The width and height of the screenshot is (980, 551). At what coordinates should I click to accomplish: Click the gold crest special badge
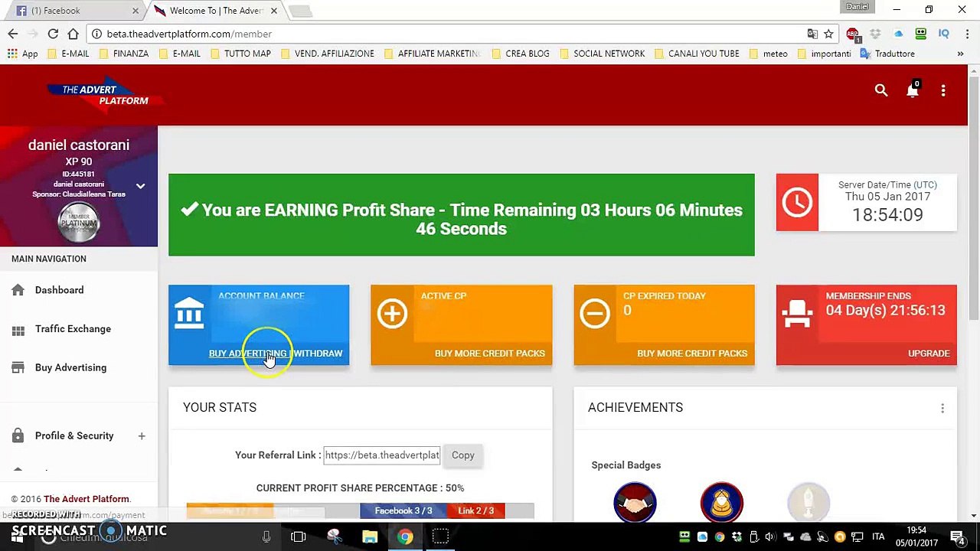click(721, 502)
